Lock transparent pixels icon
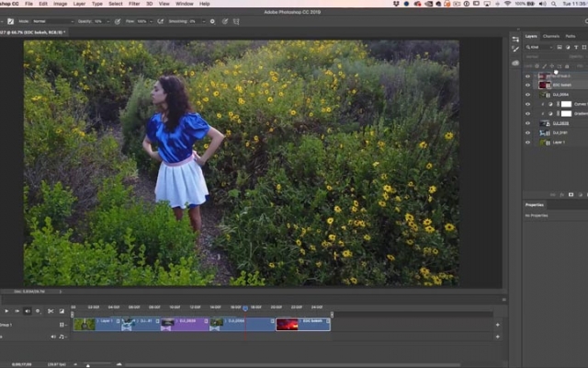Image resolution: width=588 pixels, height=368 pixels. point(537,66)
